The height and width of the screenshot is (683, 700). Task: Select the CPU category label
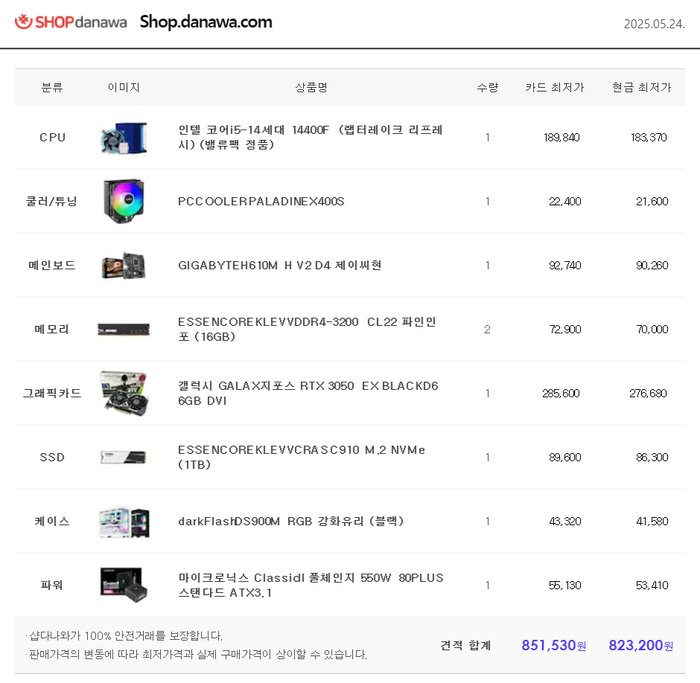pyautogui.click(x=52, y=137)
